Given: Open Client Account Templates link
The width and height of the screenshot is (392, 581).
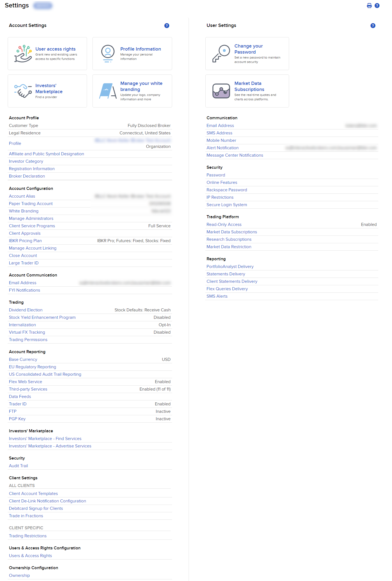Looking at the screenshot, I should click(x=33, y=494).
